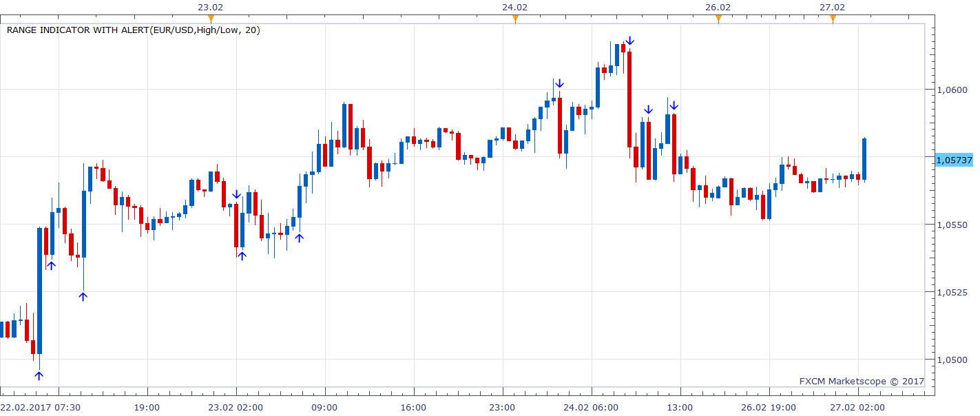This screenshot has width=980, height=416.
Task: Select the 27.02 date label at top
Action: coord(833,7)
